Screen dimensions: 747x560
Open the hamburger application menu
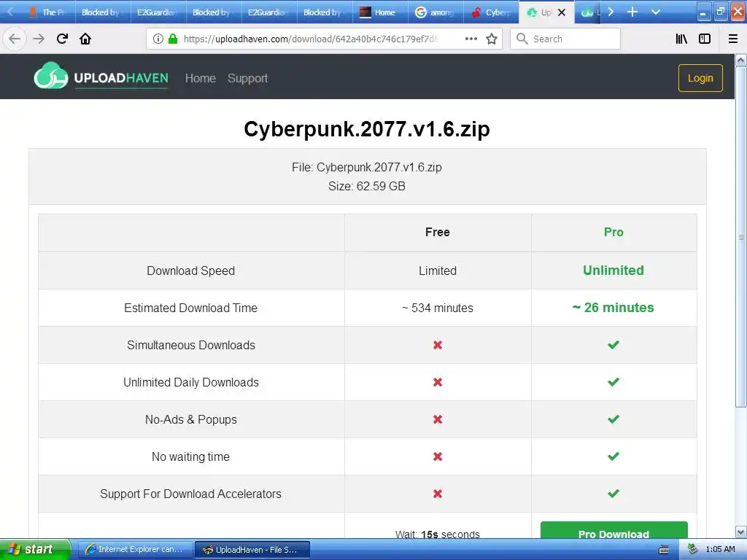pyautogui.click(x=733, y=39)
